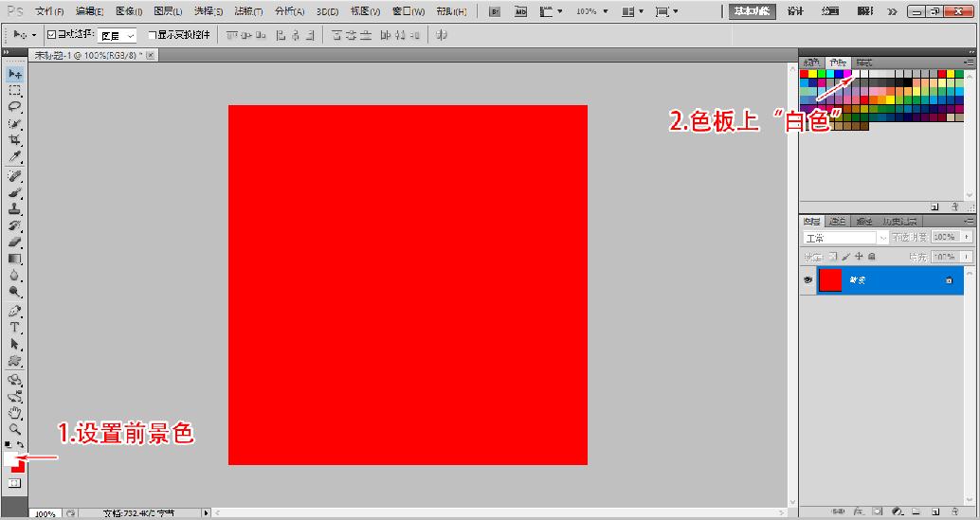Viewport: 980px width, 520px height.
Task: Open the Move tool preset picker arrow
Action: [x=34, y=36]
